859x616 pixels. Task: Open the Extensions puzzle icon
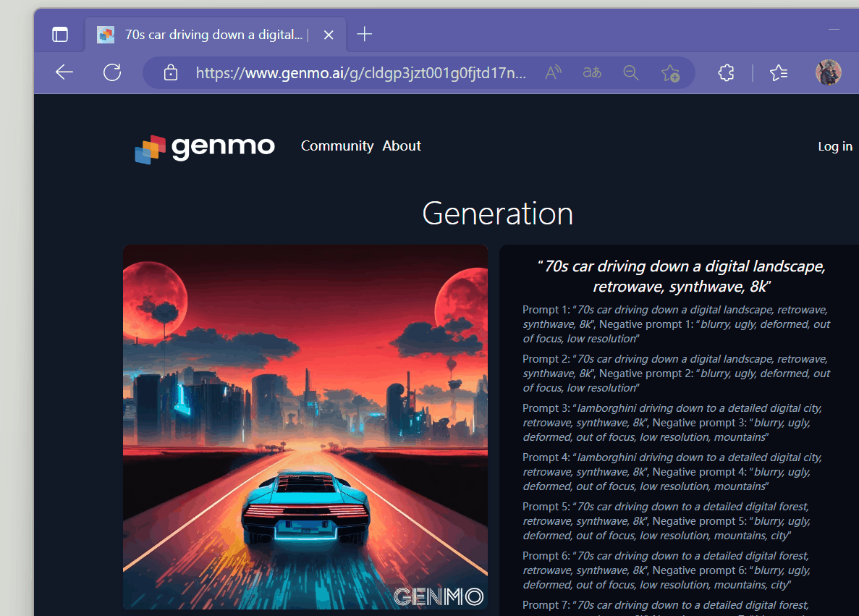726,72
